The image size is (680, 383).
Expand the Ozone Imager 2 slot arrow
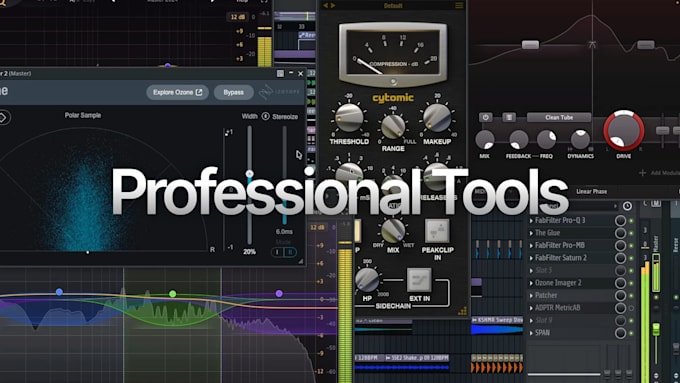[x=531, y=283]
